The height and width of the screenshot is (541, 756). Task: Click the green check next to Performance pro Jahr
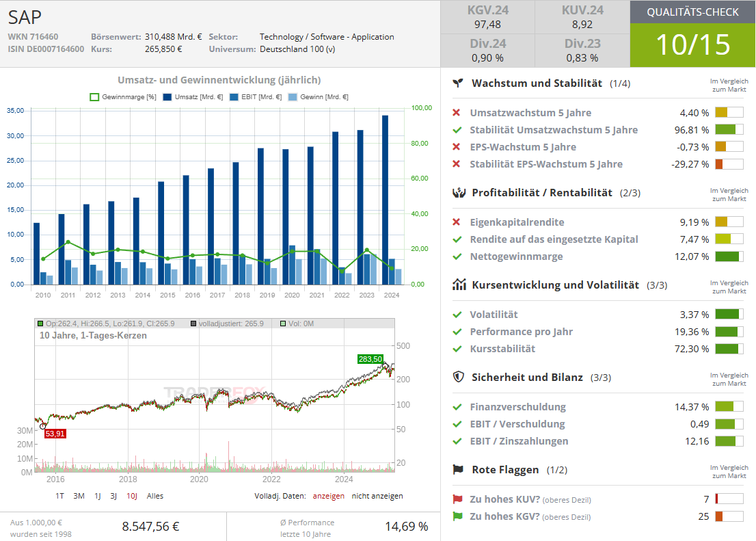coord(457,332)
